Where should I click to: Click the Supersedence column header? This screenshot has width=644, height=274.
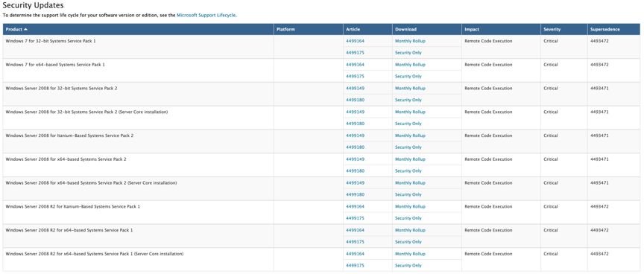tap(614, 30)
